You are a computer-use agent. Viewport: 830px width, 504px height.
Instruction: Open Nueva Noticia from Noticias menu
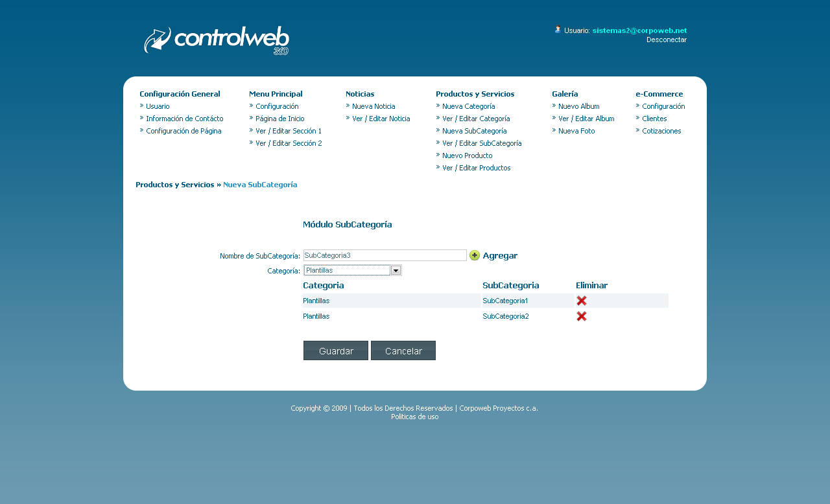pyautogui.click(x=373, y=106)
